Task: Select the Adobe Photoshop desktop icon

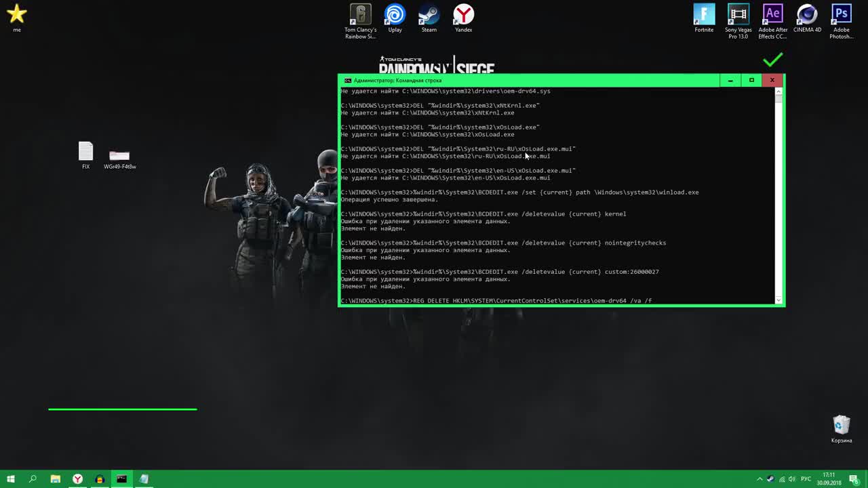Action: pos(842,22)
